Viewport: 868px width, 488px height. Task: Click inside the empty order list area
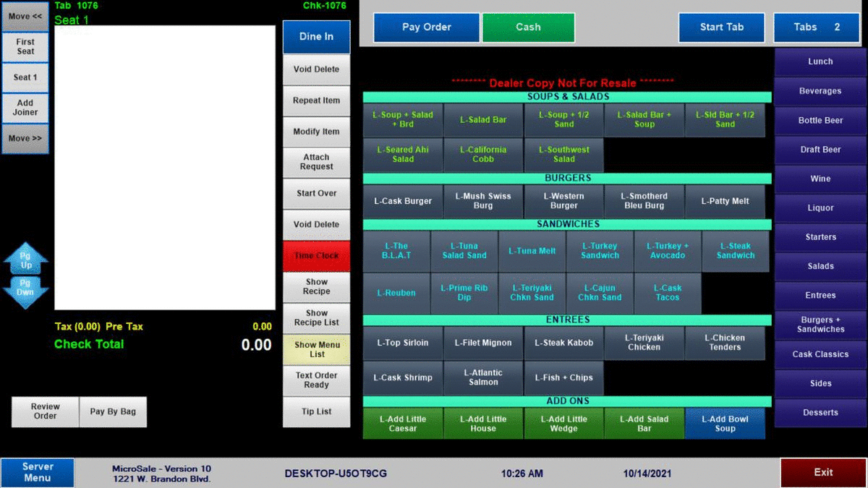coord(165,168)
